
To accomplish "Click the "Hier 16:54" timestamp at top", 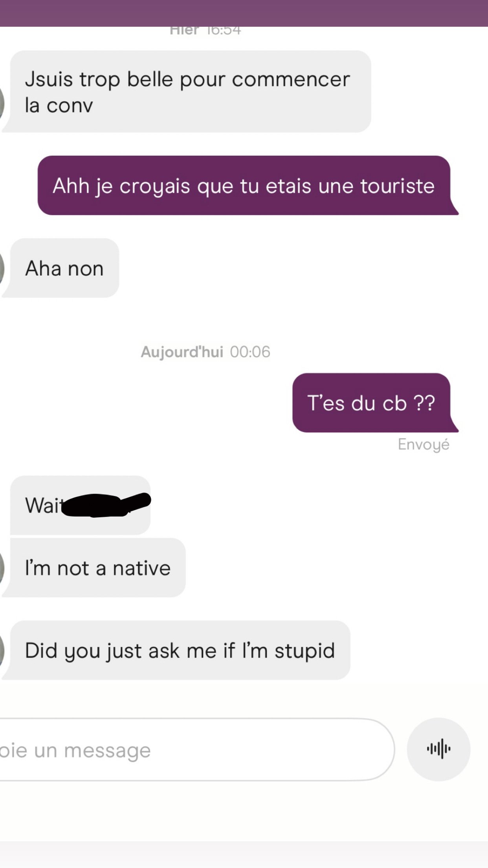I will pyautogui.click(x=205, y=31).
